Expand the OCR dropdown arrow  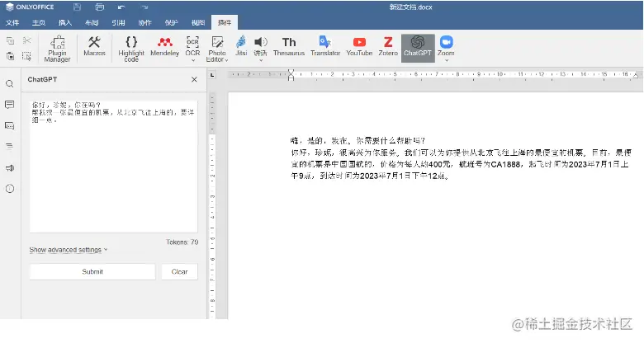pyautogui.click(x=192, y=60)
